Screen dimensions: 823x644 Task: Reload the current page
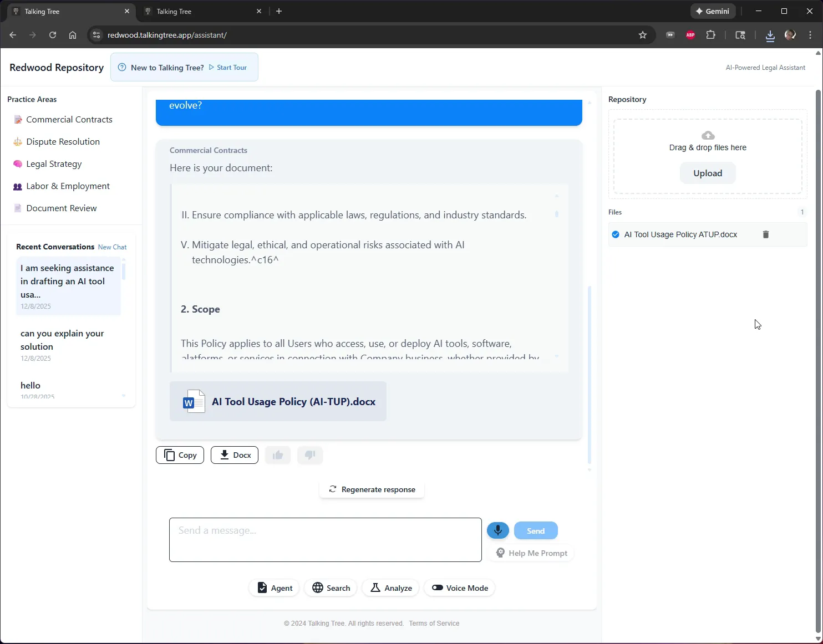point(53,35)
